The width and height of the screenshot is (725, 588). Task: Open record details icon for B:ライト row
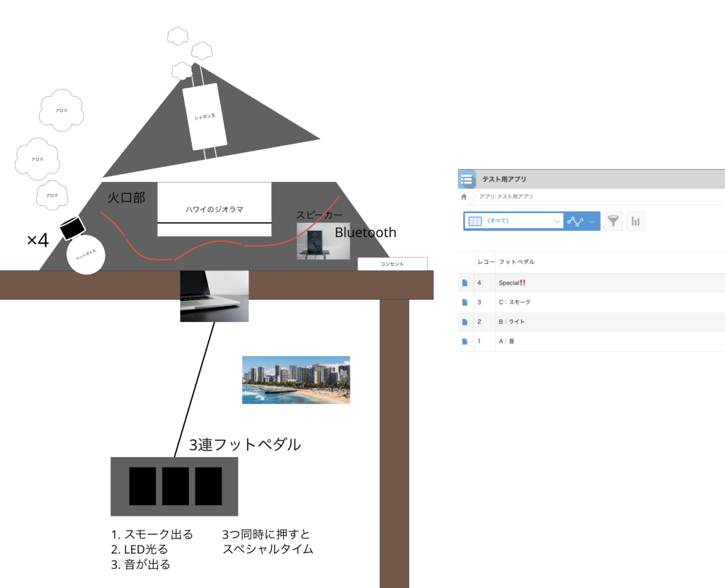[465, 322]
